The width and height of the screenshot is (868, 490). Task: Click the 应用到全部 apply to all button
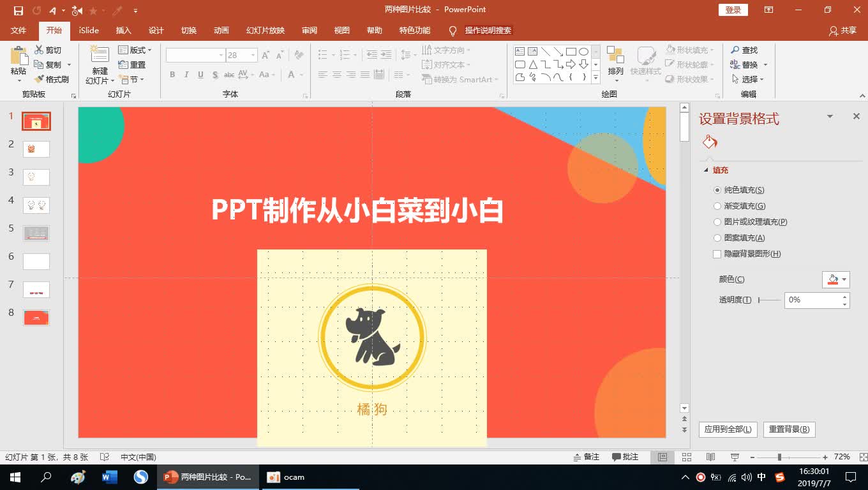pyautogui.click(x=727, y=429)
